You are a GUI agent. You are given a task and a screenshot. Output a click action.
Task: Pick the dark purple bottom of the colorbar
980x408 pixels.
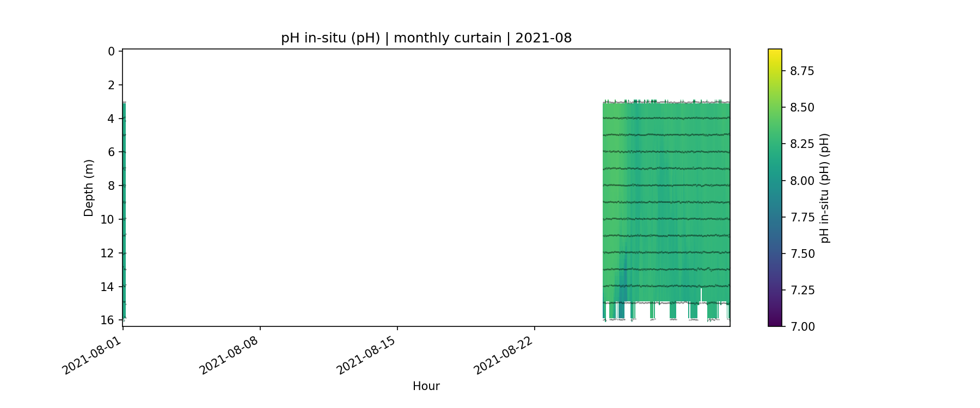pyautogui.click(x=775, y=323)
